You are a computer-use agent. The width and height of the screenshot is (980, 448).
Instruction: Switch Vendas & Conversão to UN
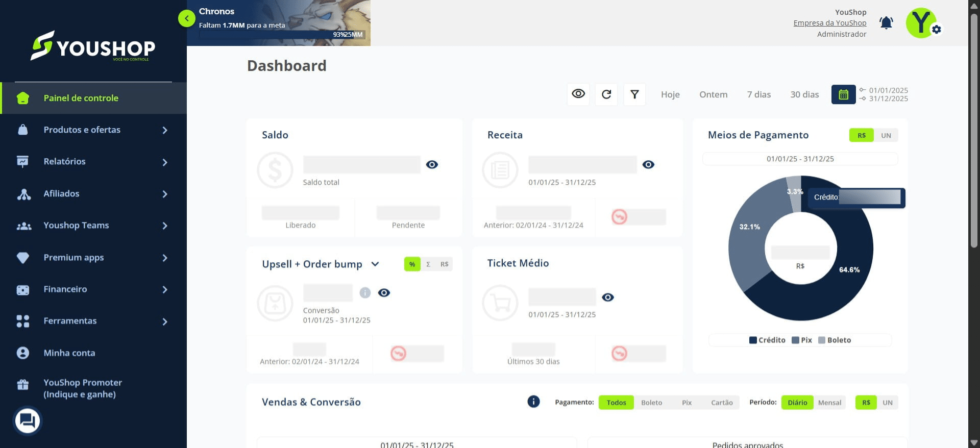(x=888, y=403)
